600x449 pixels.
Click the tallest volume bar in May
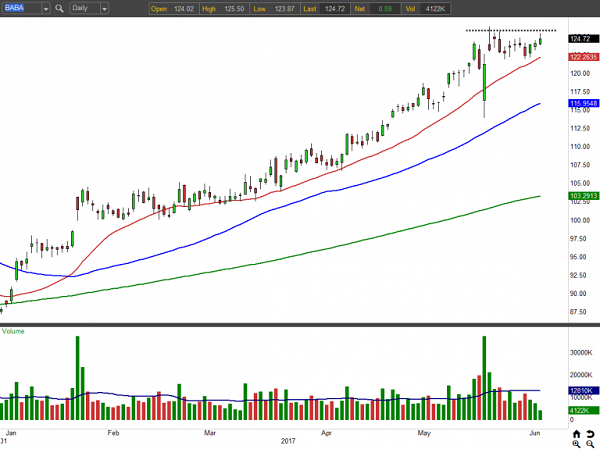point(483,378)
